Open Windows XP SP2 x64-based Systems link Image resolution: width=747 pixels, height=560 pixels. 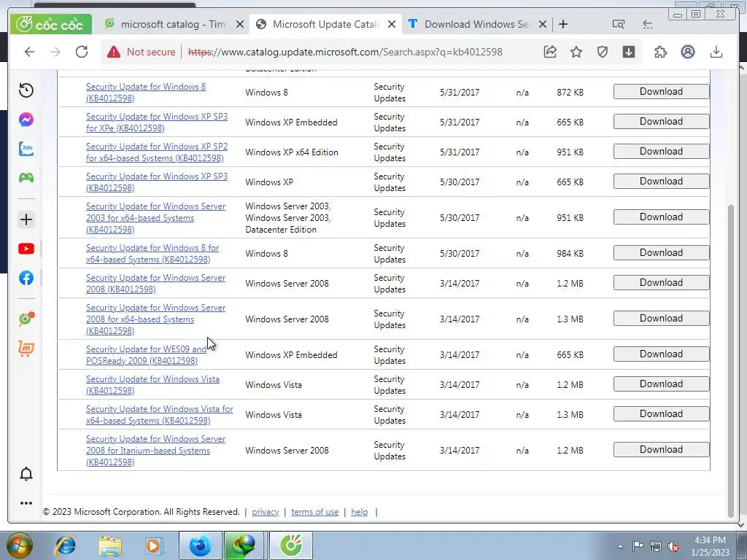(x=157, y=152)
